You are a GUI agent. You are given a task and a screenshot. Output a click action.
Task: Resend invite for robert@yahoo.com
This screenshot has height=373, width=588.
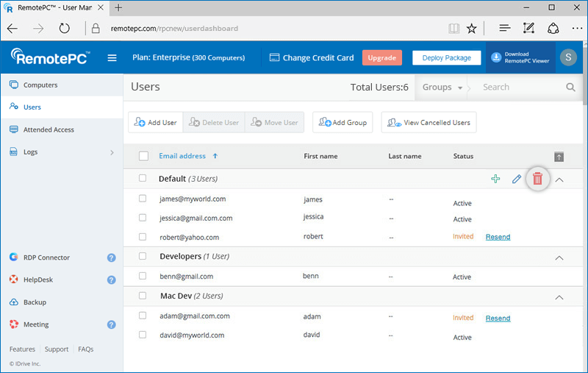click(x=498, y=237)
